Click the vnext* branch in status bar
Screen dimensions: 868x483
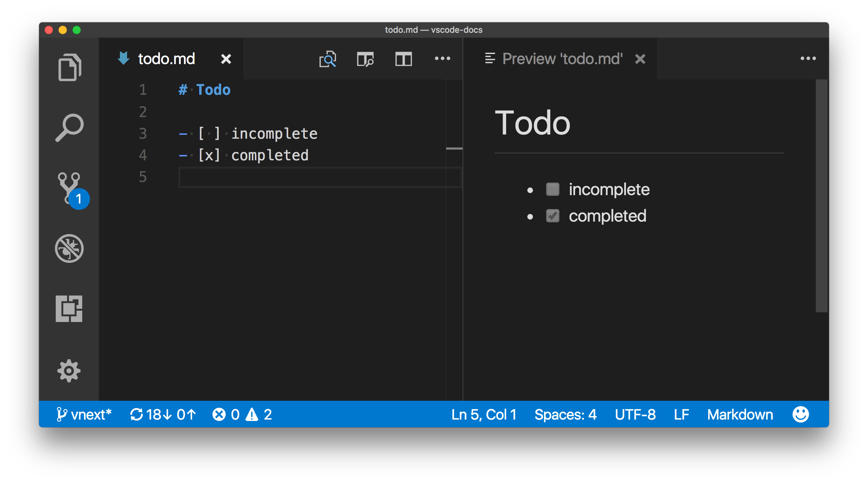coord(84,415)
